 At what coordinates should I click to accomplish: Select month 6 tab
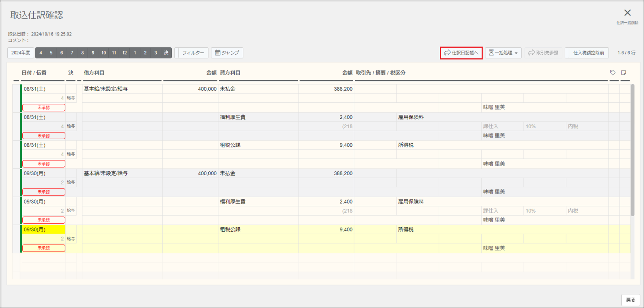[x=62, y=53]
